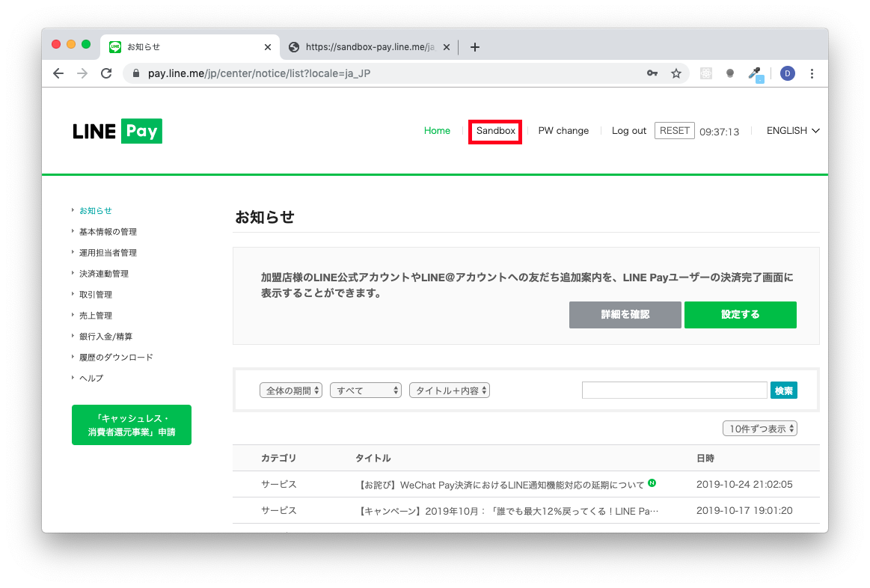Click the eyedropper extension icon in toolbar
Image resolution: width=870 pixels, height=588 pixels.
(x=754, y=73)
